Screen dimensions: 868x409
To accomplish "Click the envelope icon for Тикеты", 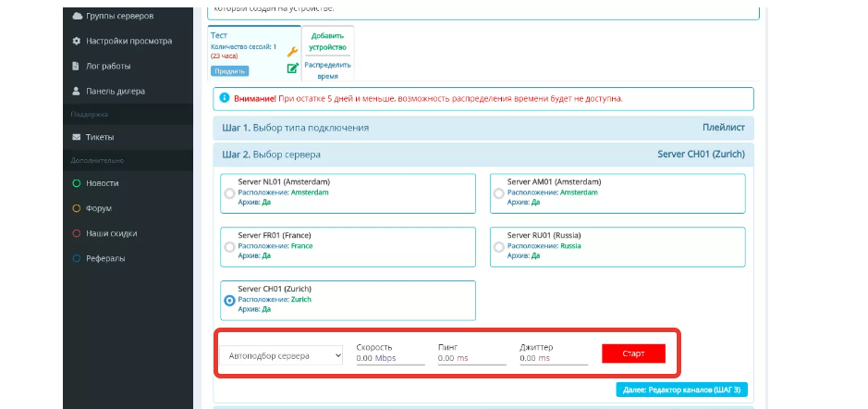I will pos(77,137).
